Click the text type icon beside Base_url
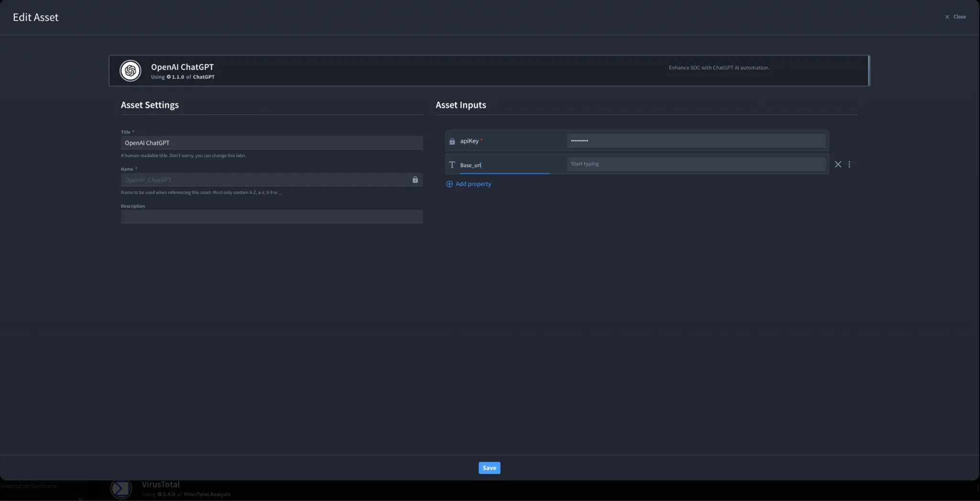Screen dimensions: 980x501 pyautogui.click(x=452, y=165)
